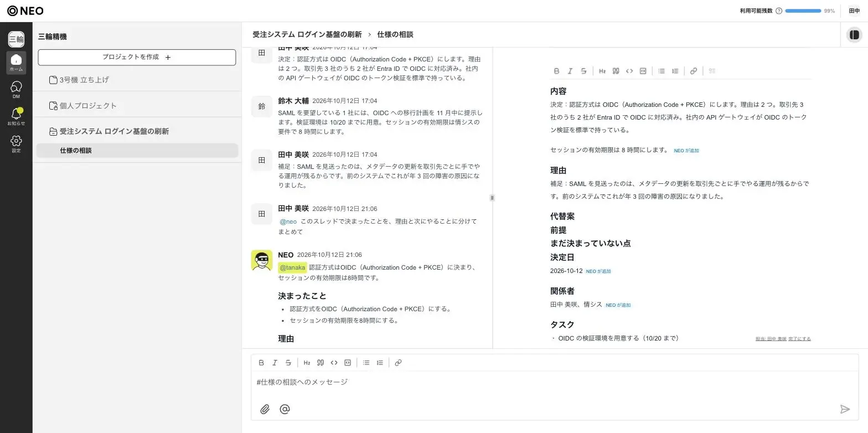Apply strikethrough in the document panel toolbar
This screenshot has height=433, width=868.
[583, 71]
